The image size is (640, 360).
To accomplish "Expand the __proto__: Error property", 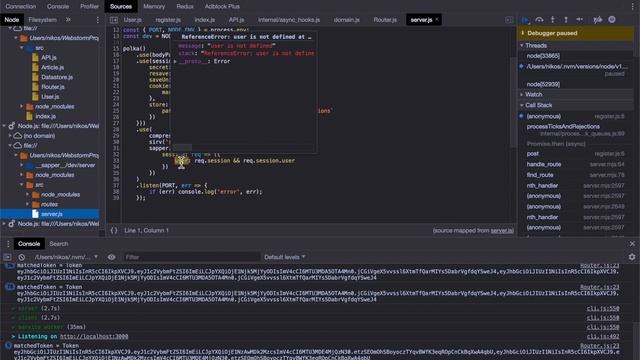I will [x=175, y=61].
